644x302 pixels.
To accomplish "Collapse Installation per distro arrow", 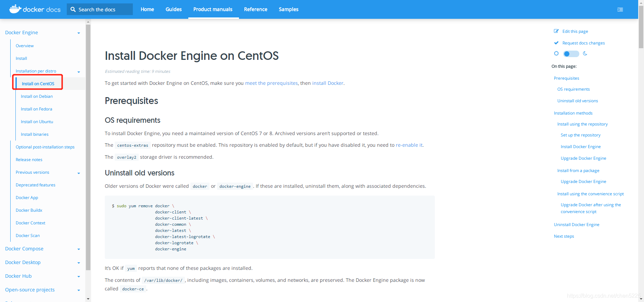I will click(x=79, y=72).
